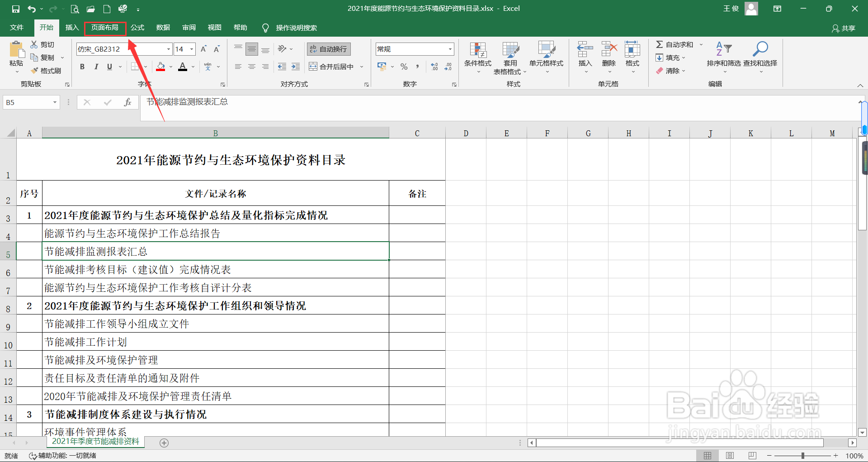Image resolution: width=868 pixels, height=462 pixels.
Task: Toggle bold formatting on cell B5
Action: pyautogui.click(x=82, y=66)
